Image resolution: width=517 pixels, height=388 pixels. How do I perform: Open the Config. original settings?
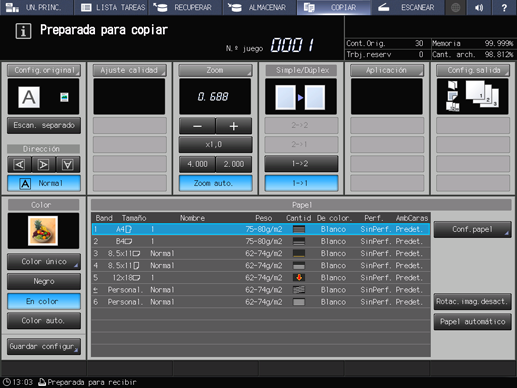pos(44,70)
